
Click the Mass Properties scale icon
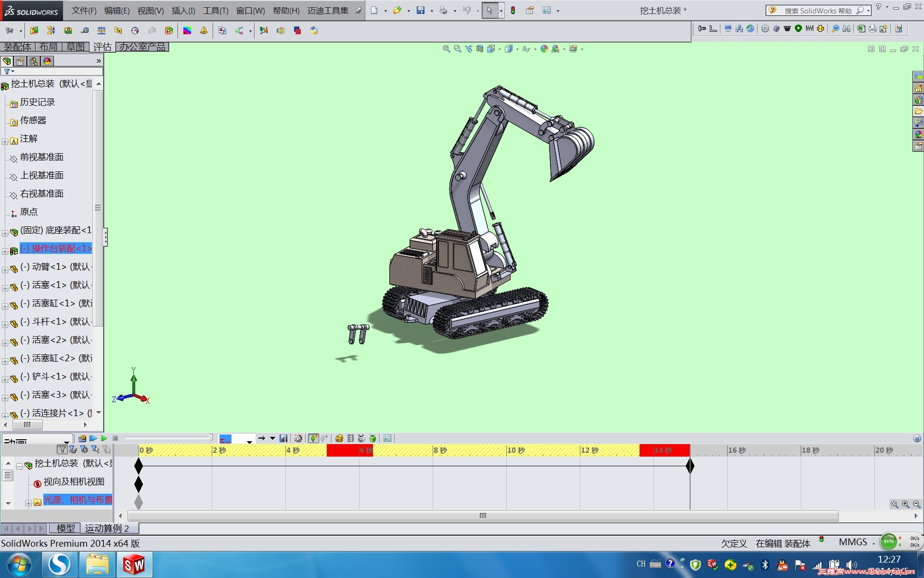pos(101,30)
